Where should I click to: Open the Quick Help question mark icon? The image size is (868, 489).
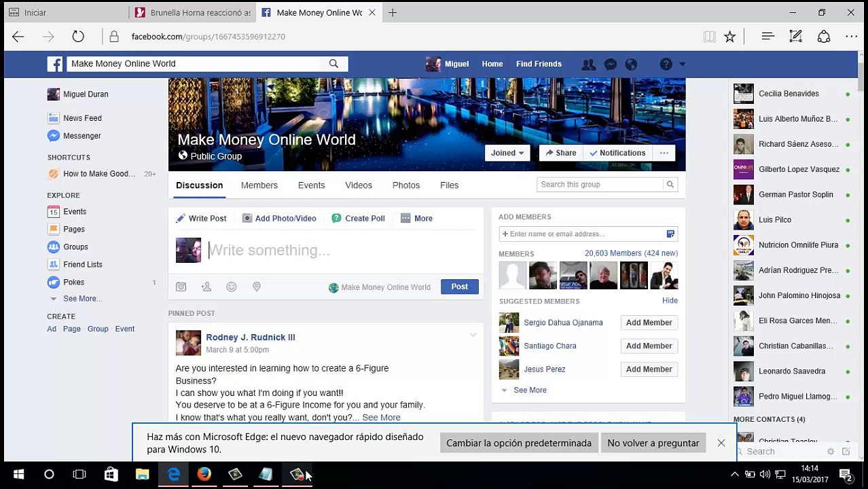(666, 65)
